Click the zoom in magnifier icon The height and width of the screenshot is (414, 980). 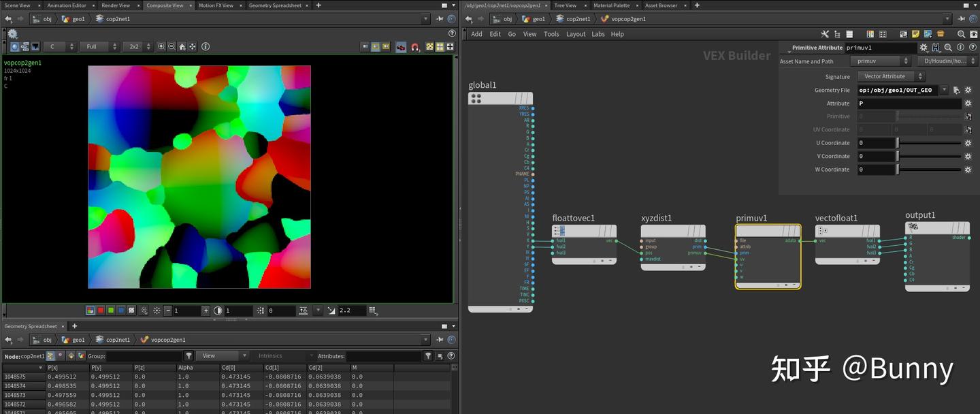tap(161, 47)
